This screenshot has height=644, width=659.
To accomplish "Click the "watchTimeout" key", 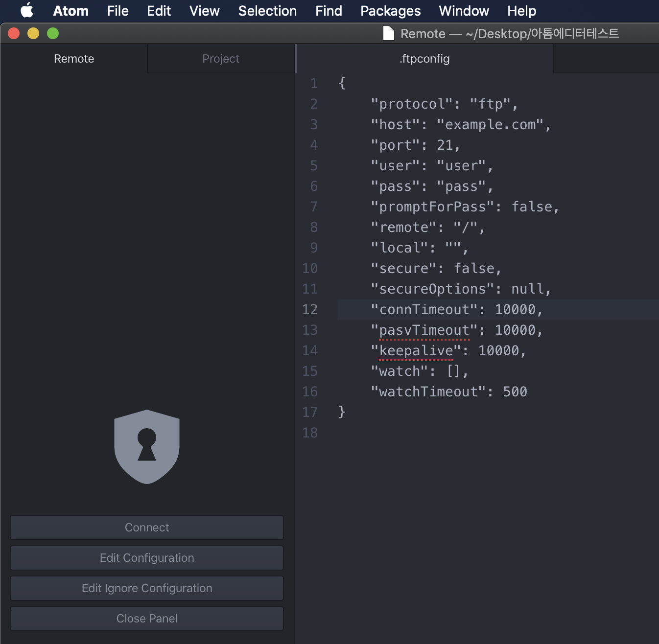I will click(x=428, y=392).
